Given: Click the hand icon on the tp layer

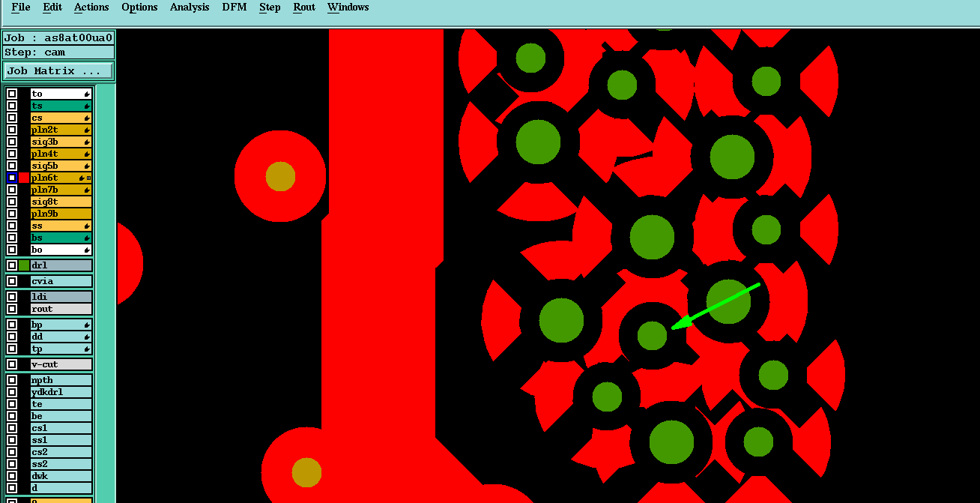Looking at the screenshot, I should point(87,349).
